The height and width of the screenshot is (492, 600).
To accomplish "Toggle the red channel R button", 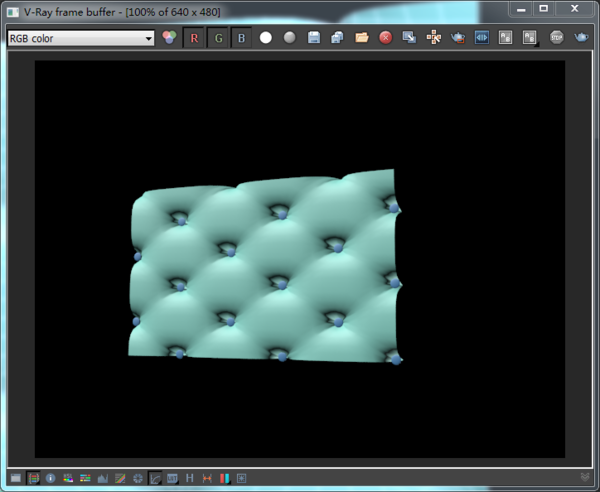I will pos(194,38).
